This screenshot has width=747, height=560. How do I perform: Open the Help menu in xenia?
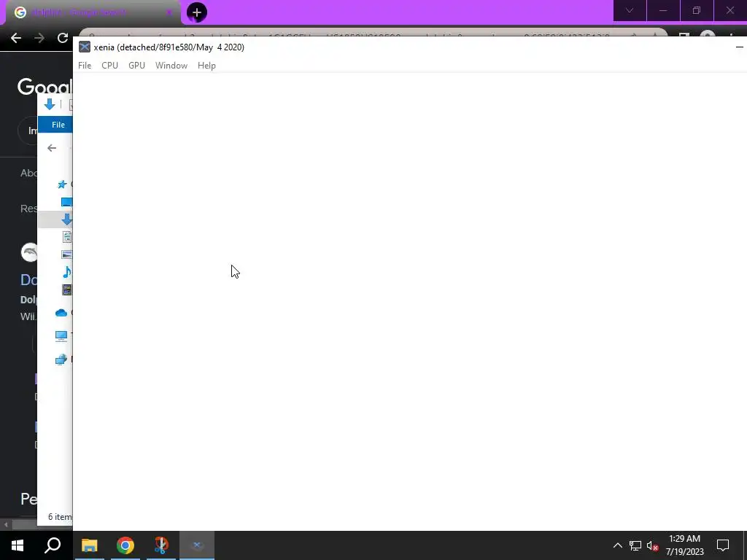206,66
